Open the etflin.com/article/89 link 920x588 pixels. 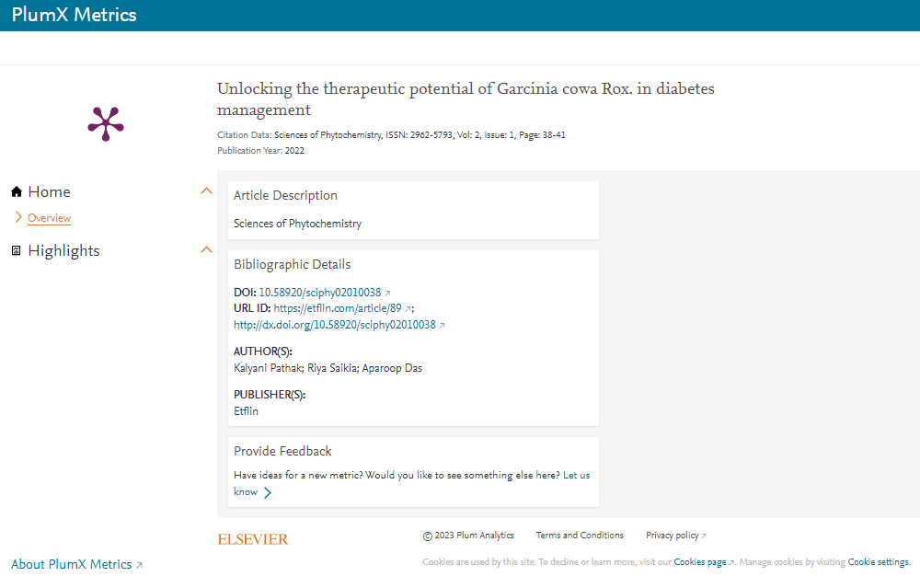click(x=339, y=308)
